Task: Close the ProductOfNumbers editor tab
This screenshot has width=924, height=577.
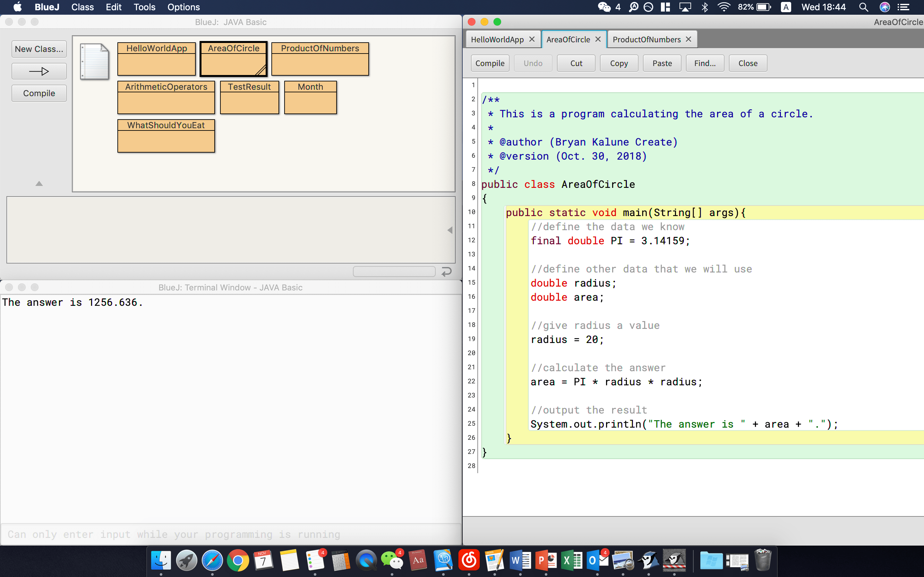Action: point(689,39)
